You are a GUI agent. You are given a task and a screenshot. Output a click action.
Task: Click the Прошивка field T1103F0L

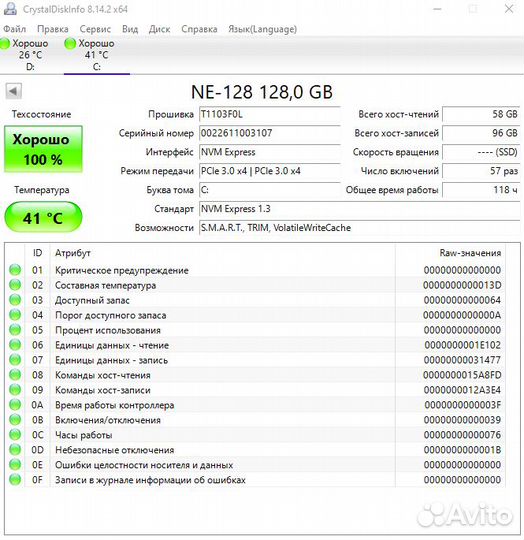pos(270,114)
